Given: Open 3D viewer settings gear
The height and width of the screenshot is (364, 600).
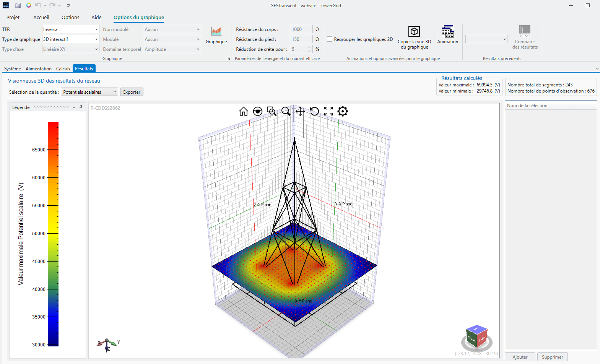Looking at the screenshot, I should 343,111.
